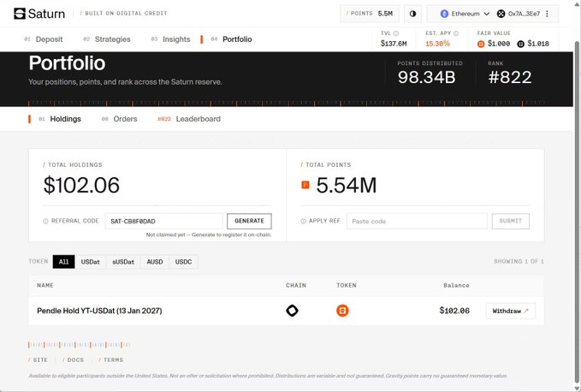Viewport: 581px width, 392px height.
Task: Click the Referral Code info icon
Action: [45, 221]
